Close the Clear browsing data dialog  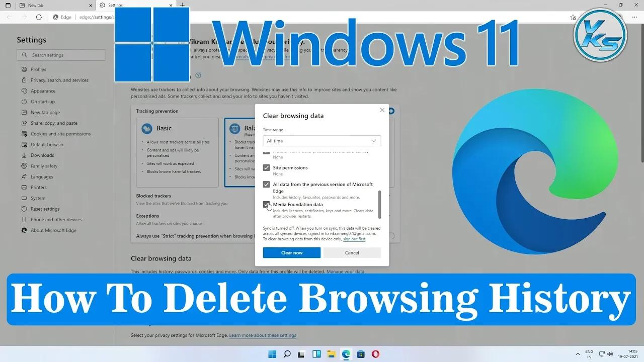coord(382,110)
